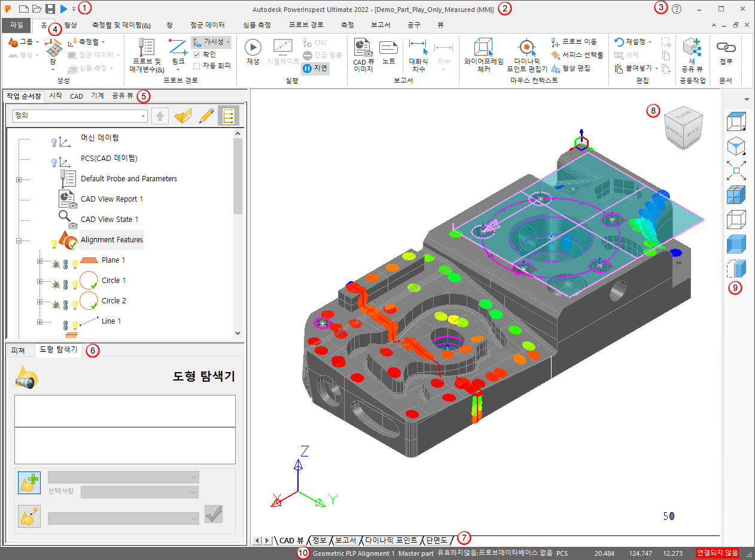Screen dimensions: 755x560
Task: Switch to 다이나믹 포인트 view tab
Action: click(391, 540)
